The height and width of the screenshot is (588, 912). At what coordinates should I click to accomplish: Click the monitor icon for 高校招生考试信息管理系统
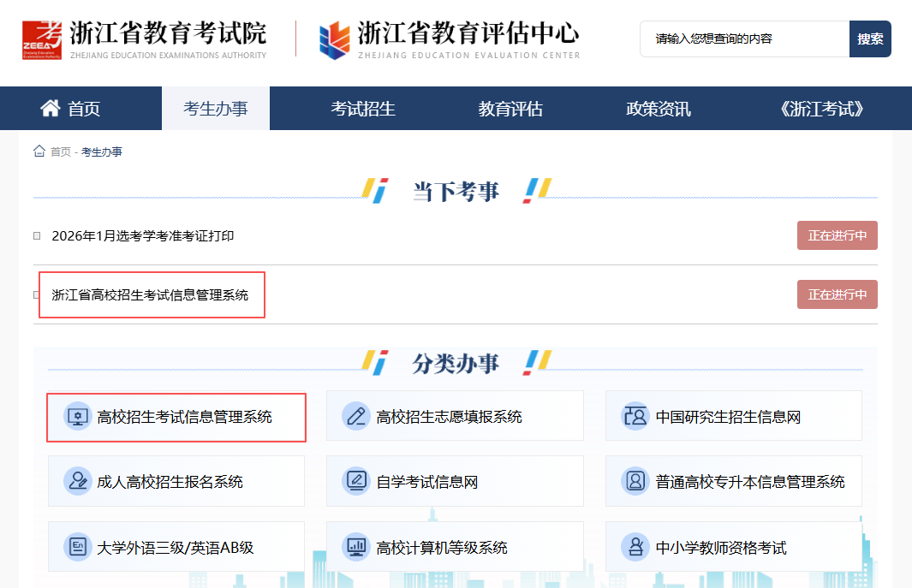tap(78, 417)
